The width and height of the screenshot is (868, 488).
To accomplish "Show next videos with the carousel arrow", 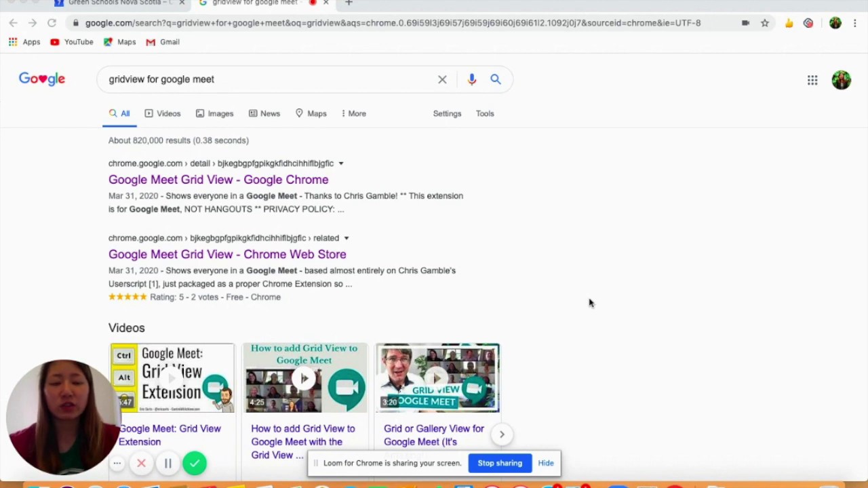I will 502,434.
